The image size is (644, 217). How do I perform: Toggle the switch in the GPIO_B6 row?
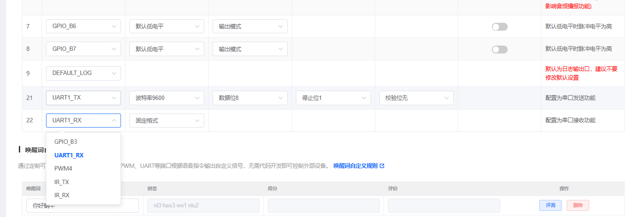(x=500, y=27)
